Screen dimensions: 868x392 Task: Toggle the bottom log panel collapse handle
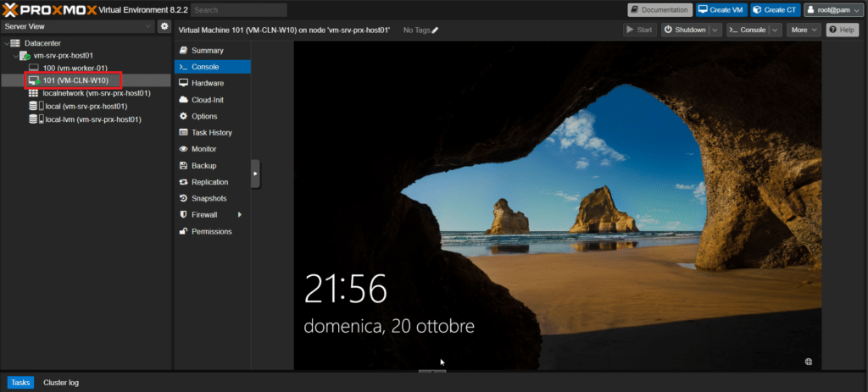(432, 372)
